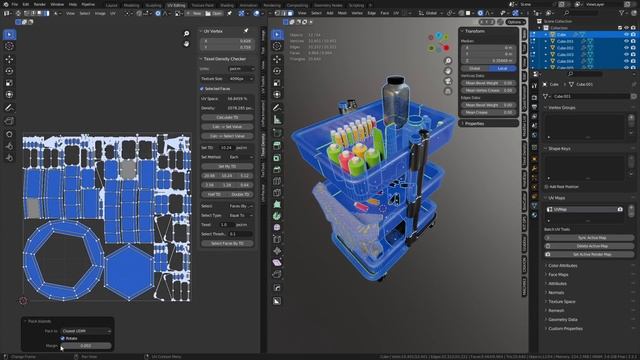Viewport: 640px width, 360px height.
Task: Switch to the Layout workspace tab
Action: point(111,5)
